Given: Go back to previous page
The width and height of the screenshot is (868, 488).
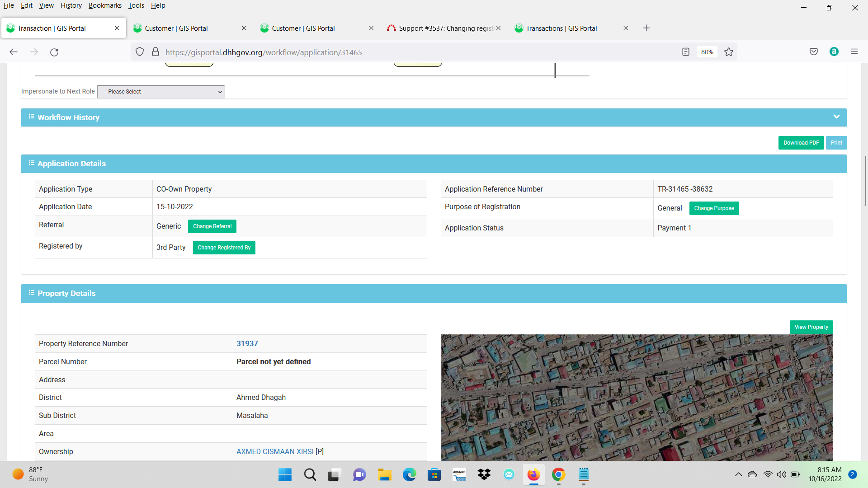Looking at the screenshot, I should [14, 52].
